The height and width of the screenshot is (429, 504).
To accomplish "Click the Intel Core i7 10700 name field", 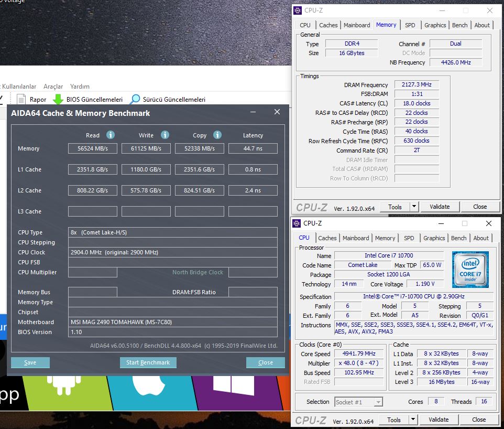I will tap(389, 255).
